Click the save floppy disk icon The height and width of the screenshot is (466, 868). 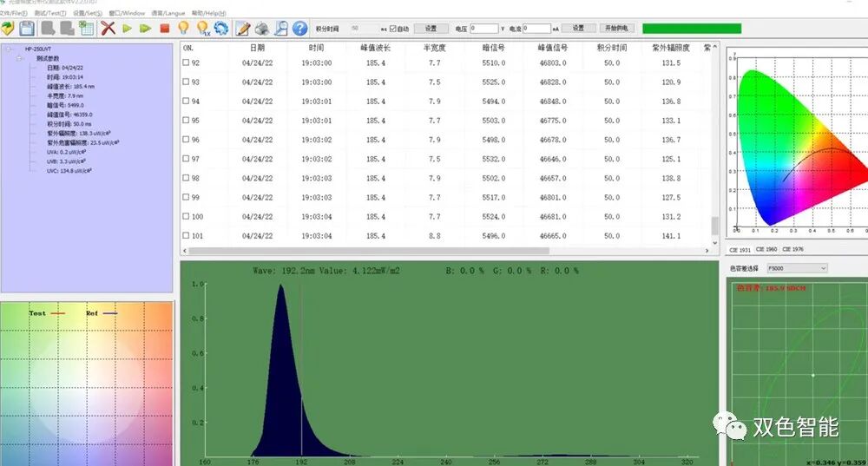click(x=27, y=29)
